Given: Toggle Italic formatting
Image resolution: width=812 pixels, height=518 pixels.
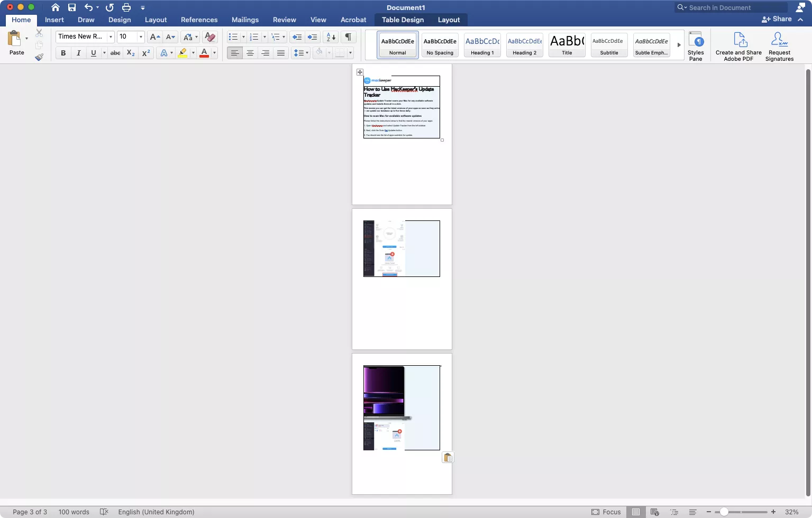Looking at the screenshot, I should pyautogui.click(x=78, y=53).
